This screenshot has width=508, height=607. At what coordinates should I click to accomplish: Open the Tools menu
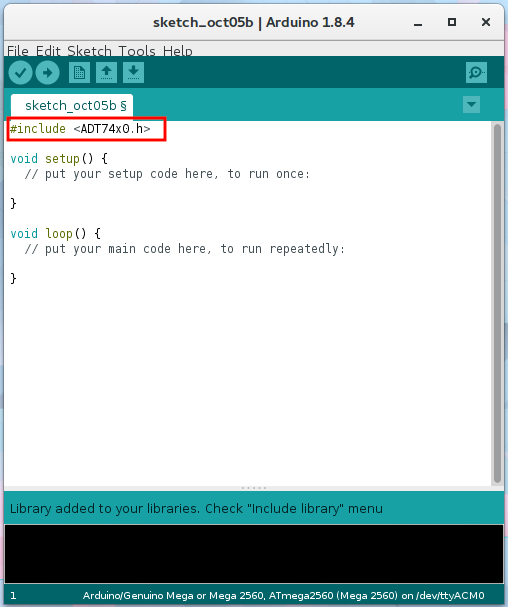[x=137, y=51]
